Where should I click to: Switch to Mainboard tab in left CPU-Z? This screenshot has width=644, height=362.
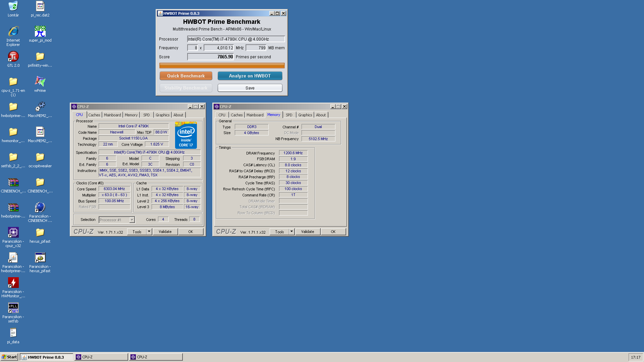coord(112,115)
